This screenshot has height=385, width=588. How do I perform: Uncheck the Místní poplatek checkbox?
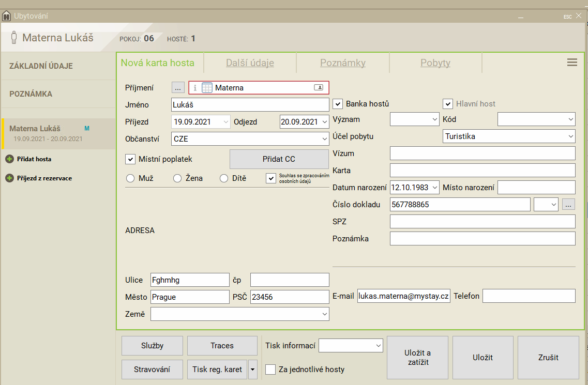click(x=130, y=159)
